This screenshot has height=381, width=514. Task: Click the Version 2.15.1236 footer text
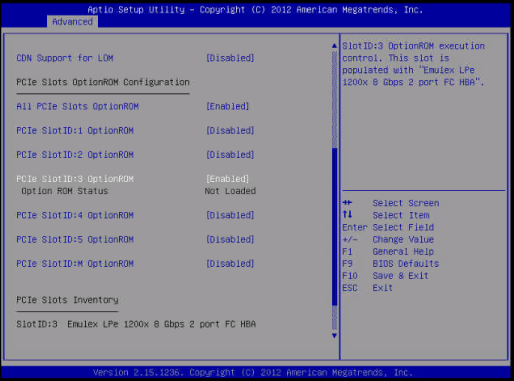253,372
